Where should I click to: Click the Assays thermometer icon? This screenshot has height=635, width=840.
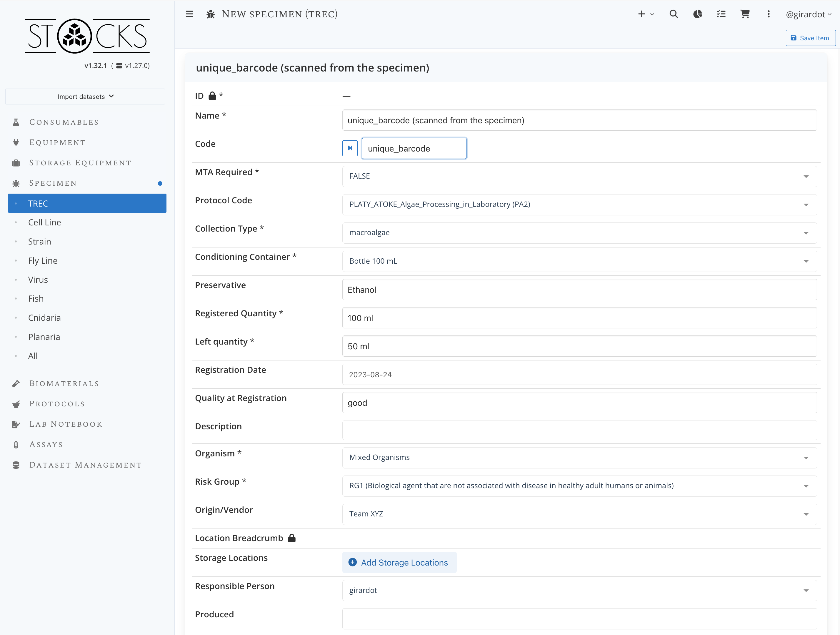click(16, 445)
